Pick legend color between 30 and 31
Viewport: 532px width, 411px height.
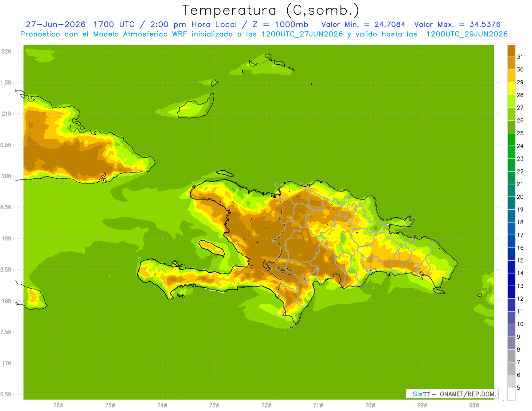(511, 63)
